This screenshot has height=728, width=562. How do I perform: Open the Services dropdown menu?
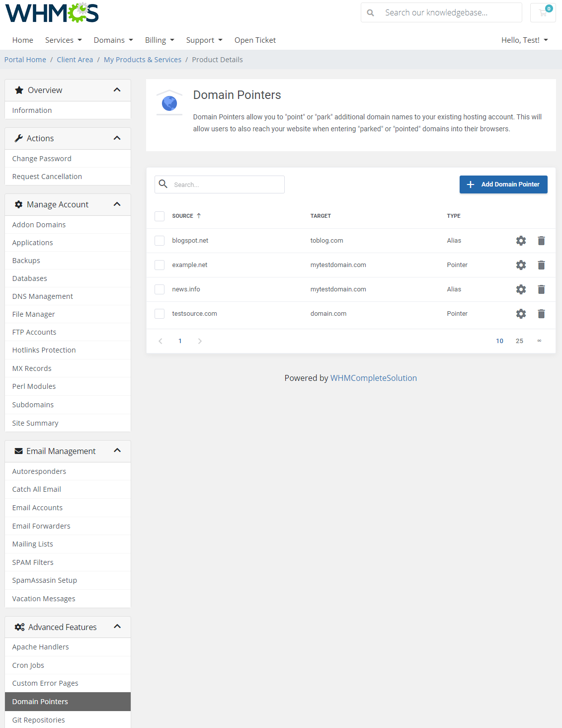coord(63,40)
